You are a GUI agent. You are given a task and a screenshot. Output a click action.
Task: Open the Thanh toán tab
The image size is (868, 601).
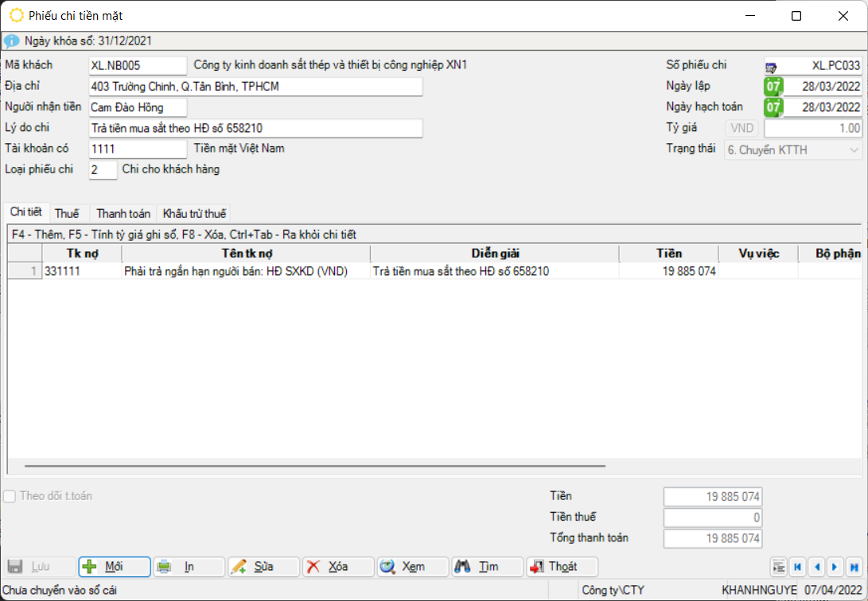pos(123,214)
